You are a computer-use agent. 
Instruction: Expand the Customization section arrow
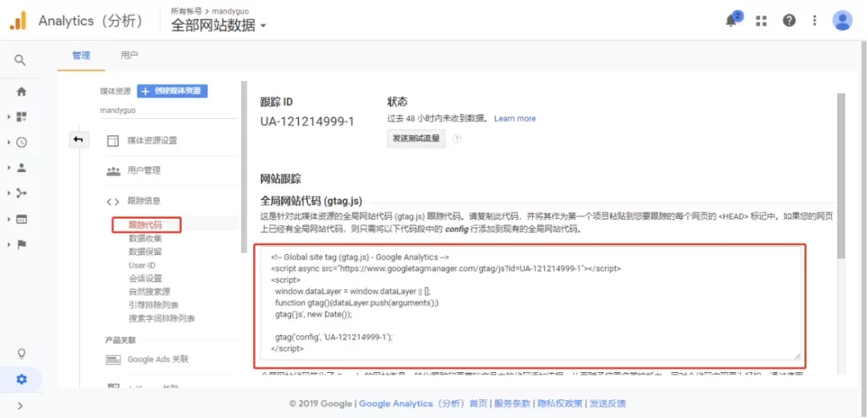tap(9, 117)
